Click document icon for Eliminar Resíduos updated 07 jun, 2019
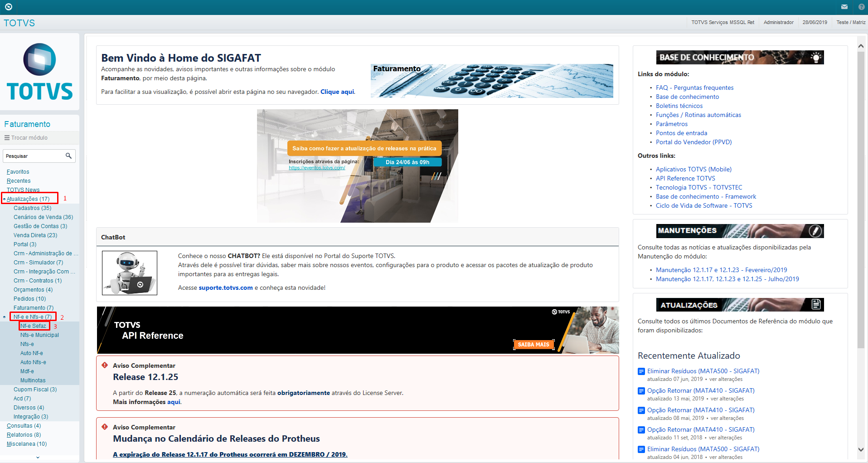This screenshot has height=463, width=868. tap(641, 371)
